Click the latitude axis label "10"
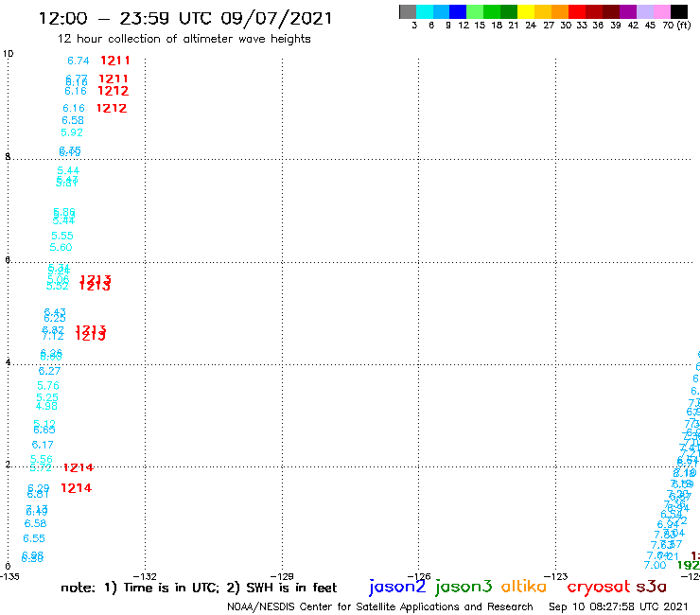The width and height of the screenshot is (700, 615). 9,54
